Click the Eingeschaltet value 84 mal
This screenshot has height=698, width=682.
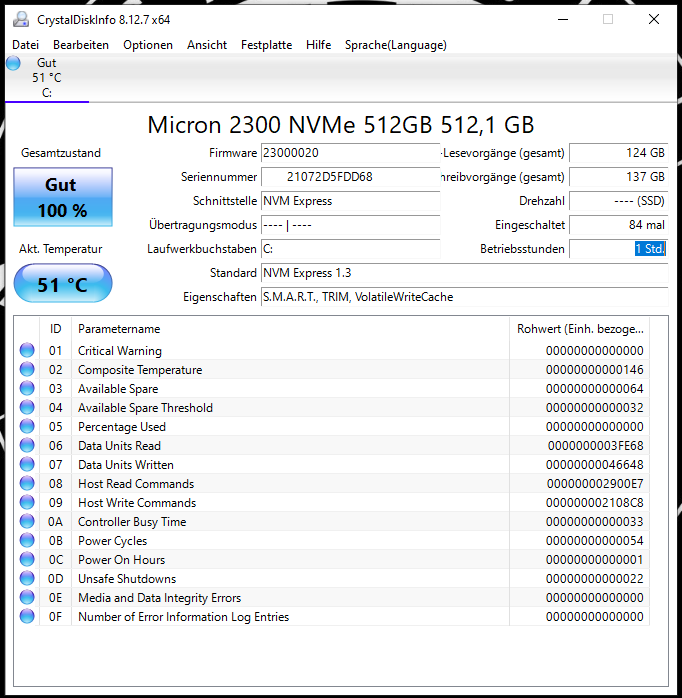click(x=618, y=225)
